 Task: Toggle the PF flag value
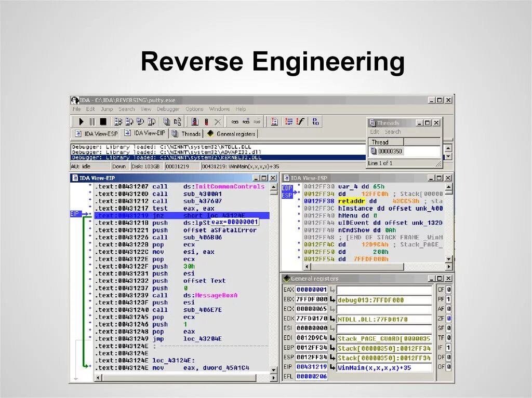coord(448,299)
